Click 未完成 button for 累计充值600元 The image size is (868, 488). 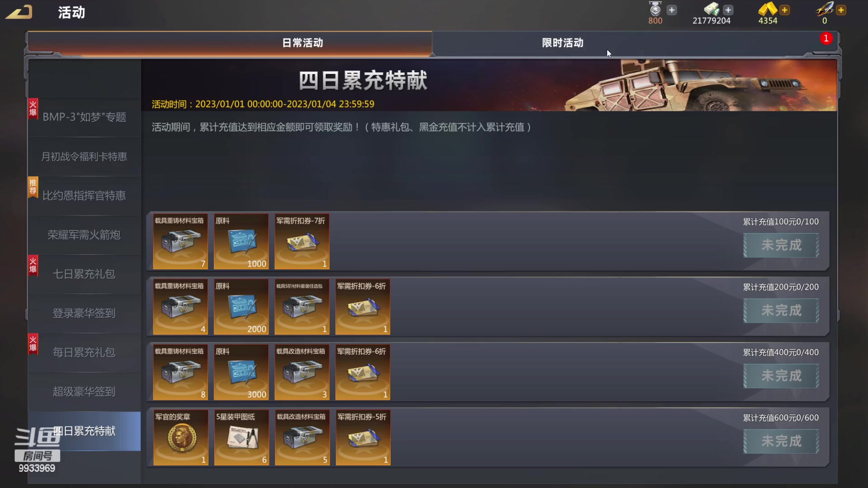pyautogui.click(x=781, y=441)
